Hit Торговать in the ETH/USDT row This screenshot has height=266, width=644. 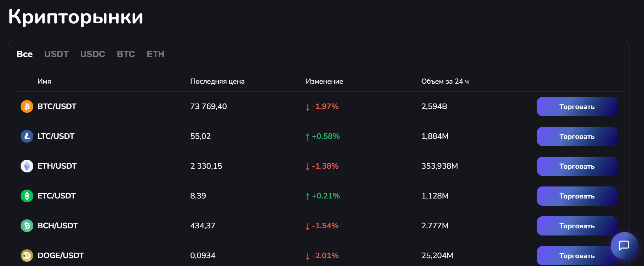pos(577,166)
